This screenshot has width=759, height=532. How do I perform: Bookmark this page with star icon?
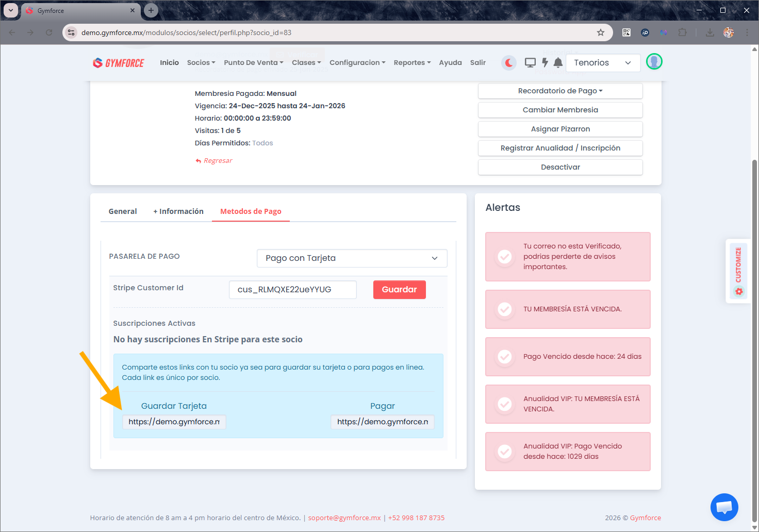coord(601,32)
